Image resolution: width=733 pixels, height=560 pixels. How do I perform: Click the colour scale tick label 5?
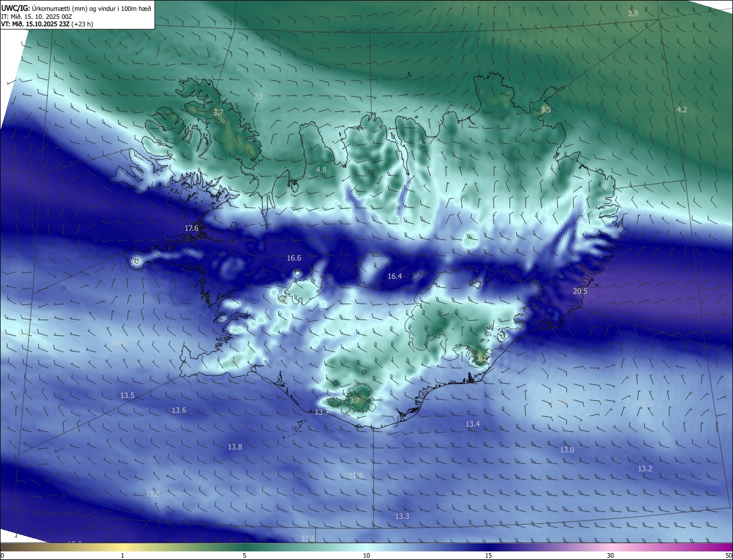tap(245, 555)
